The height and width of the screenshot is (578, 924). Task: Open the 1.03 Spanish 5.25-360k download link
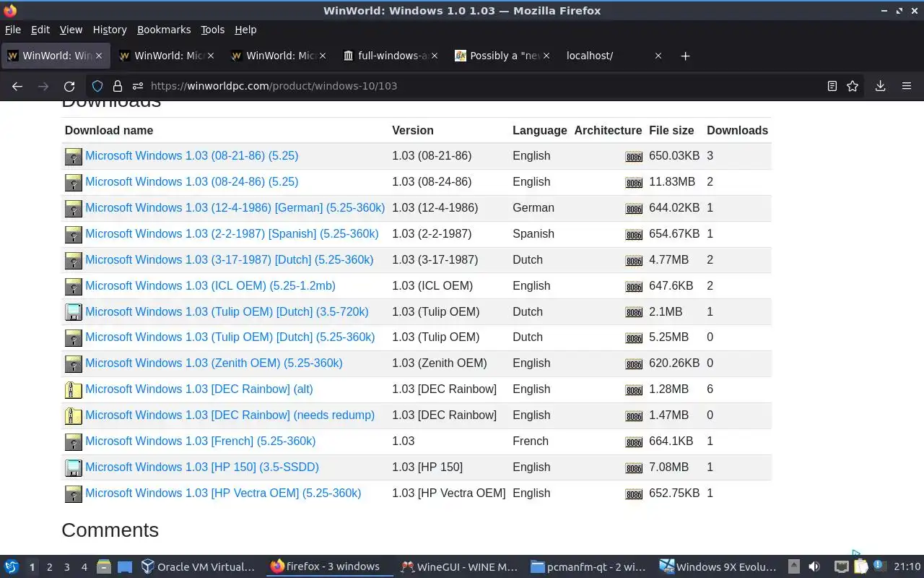pyautogui.click(x=232, y=234)
